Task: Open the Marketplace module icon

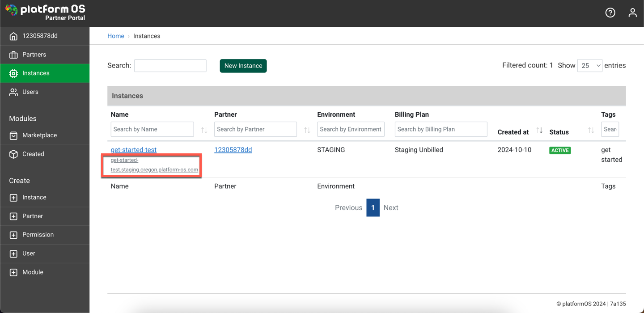Action: (13, 135)
